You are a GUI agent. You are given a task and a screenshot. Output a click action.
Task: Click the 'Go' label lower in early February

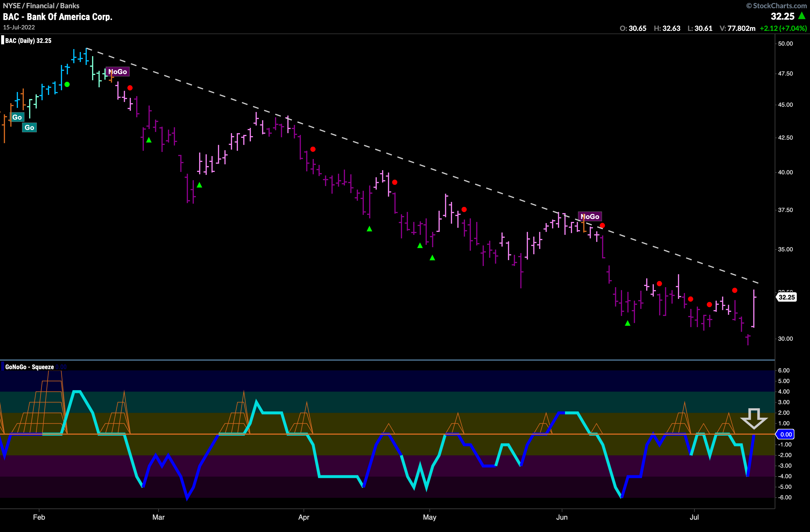click(29, 128)
